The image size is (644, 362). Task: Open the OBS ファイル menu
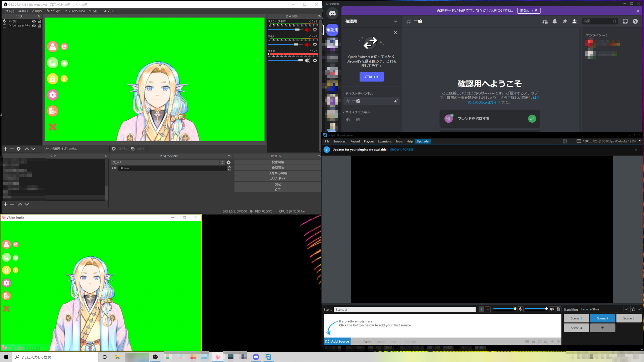tap(9, 11)
